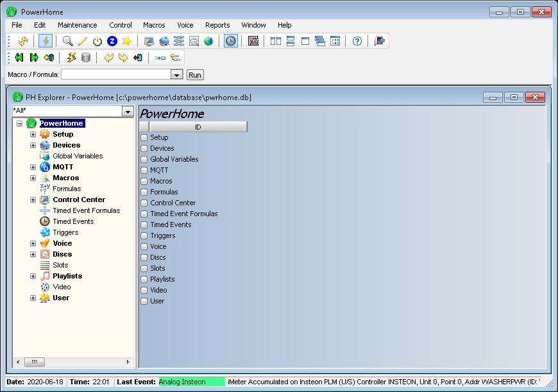Tick the Setup row checkbox in list
The image size is (558, 392).
pyautogui.click(x=144, y=138)
